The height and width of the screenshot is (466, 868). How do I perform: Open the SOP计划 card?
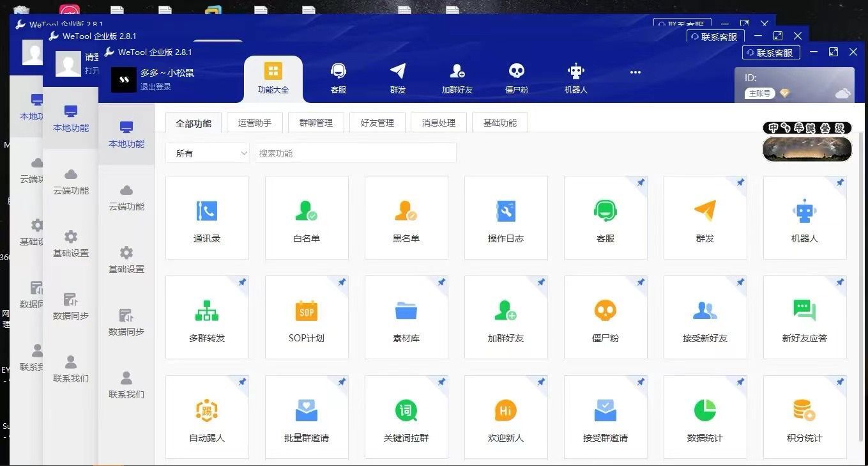tap(307, 317)
